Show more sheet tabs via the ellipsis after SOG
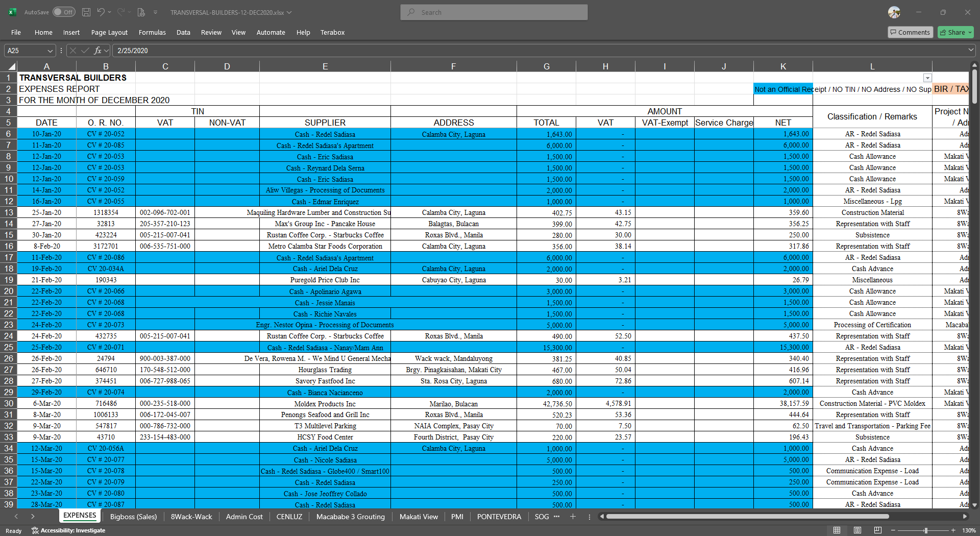Screen dimensions: 980x536 pyautogui.click(x=556, y=517)
